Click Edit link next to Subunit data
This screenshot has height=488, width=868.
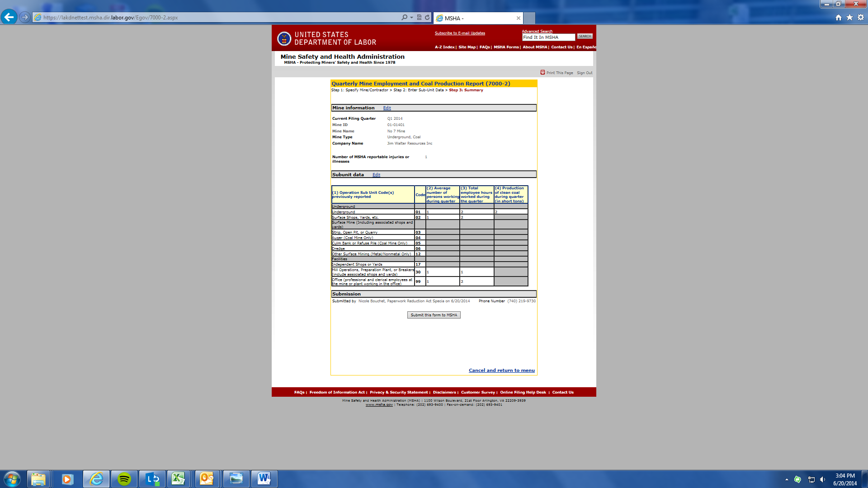pos(376,175)
